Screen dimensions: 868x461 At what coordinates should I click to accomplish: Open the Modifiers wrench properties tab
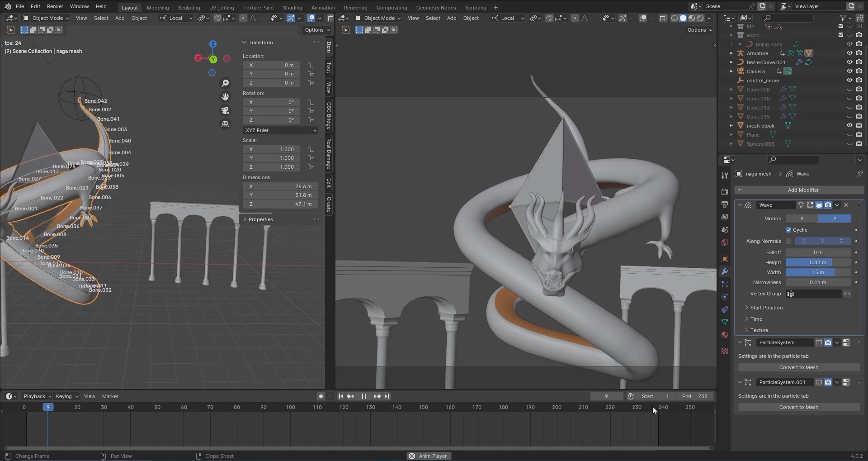point(725,271)
